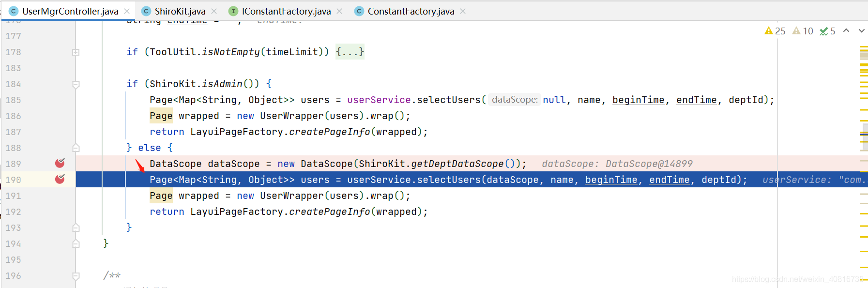
Task: Close the ShiroKit.java tab
Action: coord(214,11)
